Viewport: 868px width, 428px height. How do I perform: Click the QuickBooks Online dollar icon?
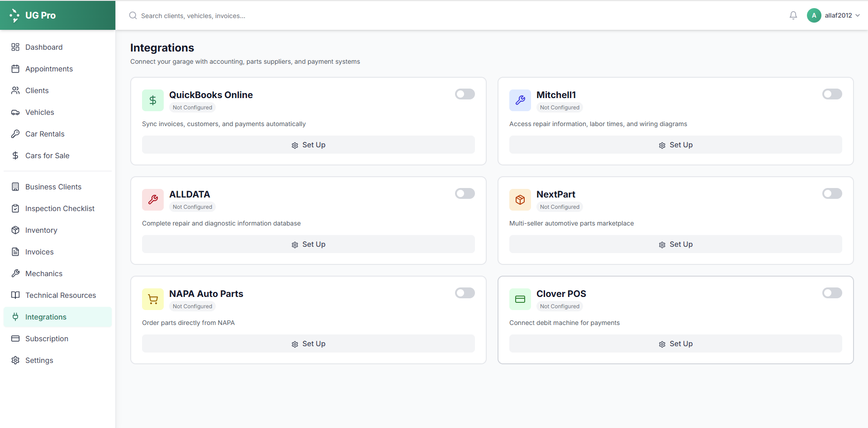pyautogui.click(x=153, y=100)
